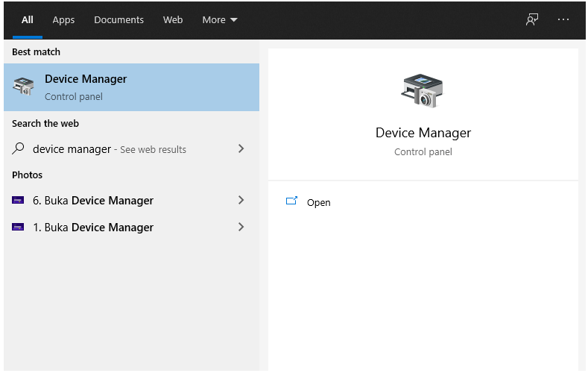588x373 pixels.
Task: Select the All tab
Action: pos(27,19)
